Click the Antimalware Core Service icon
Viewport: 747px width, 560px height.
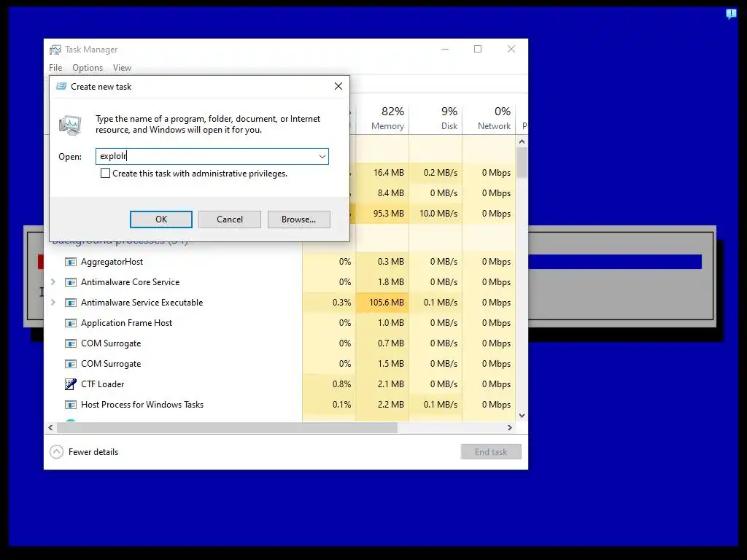click(71, 282)
